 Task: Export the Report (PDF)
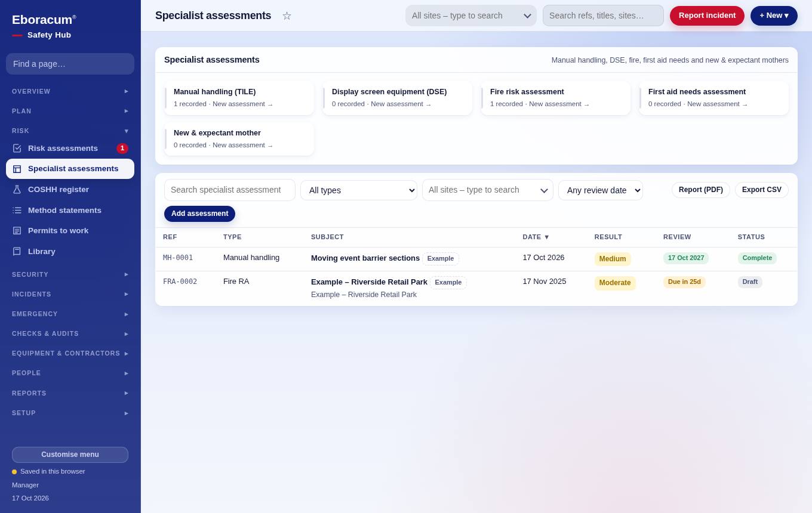pos(701,190)
